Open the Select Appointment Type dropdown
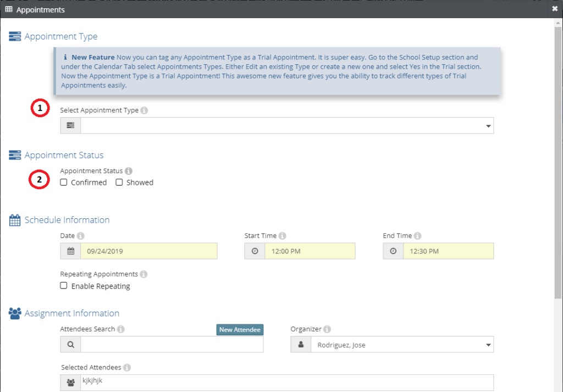 (x=286, y=126)
